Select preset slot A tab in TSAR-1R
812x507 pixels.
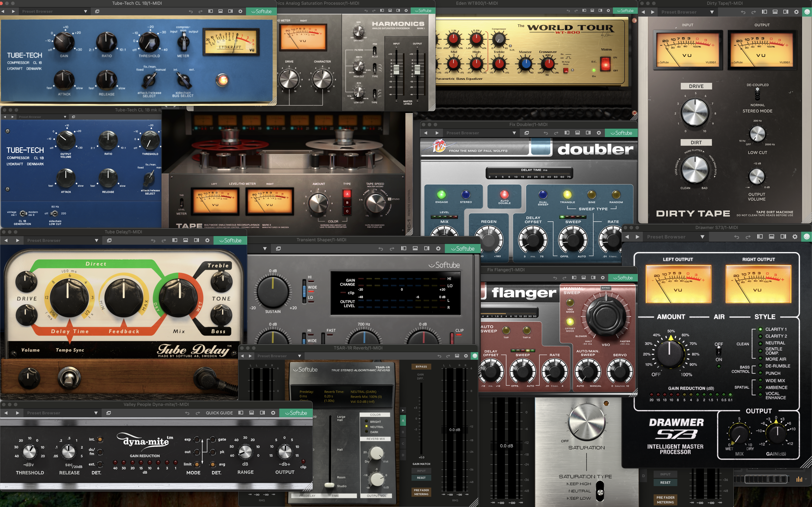click(x=403, y=420)
